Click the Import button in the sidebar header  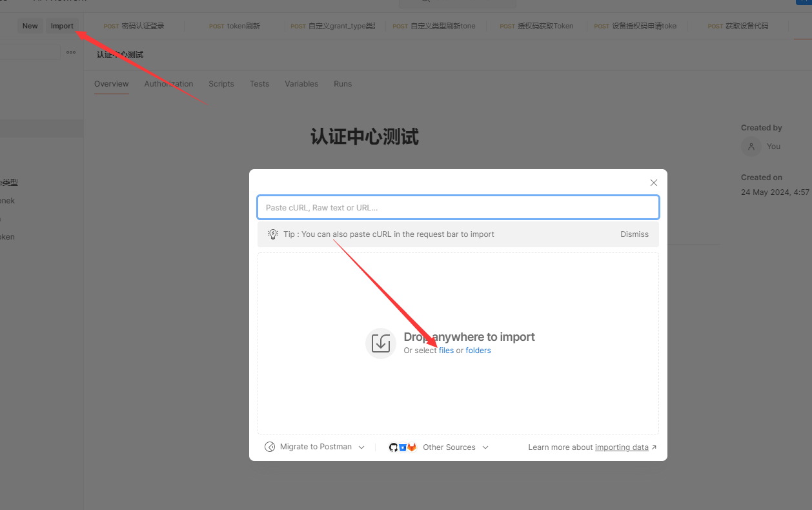pos(62,26)
